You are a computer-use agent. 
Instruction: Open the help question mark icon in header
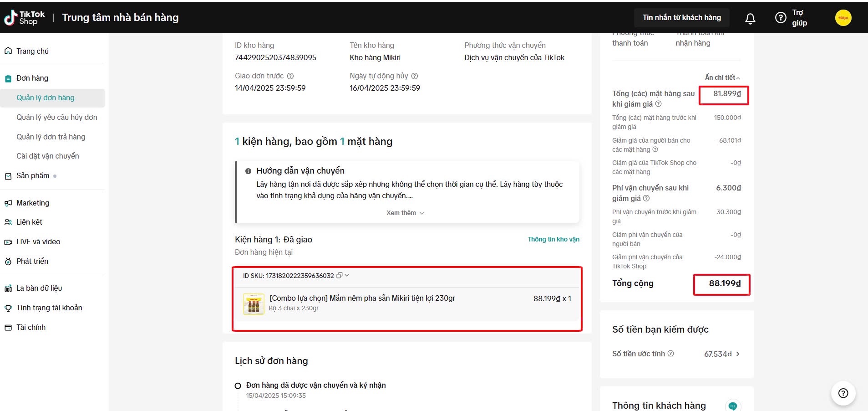(780, 18)
